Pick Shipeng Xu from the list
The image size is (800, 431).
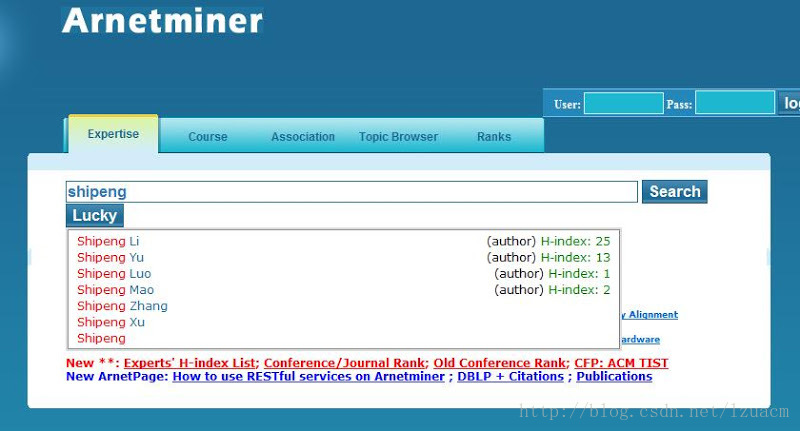tap(344, 322)
